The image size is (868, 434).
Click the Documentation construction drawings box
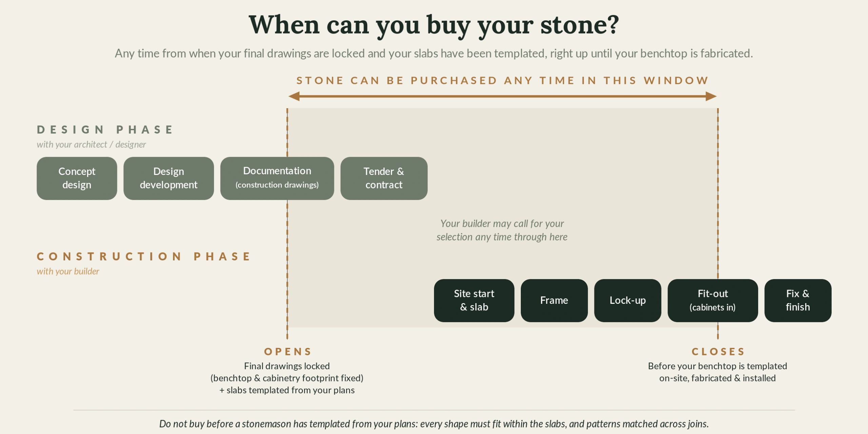[x=277, y=178]
